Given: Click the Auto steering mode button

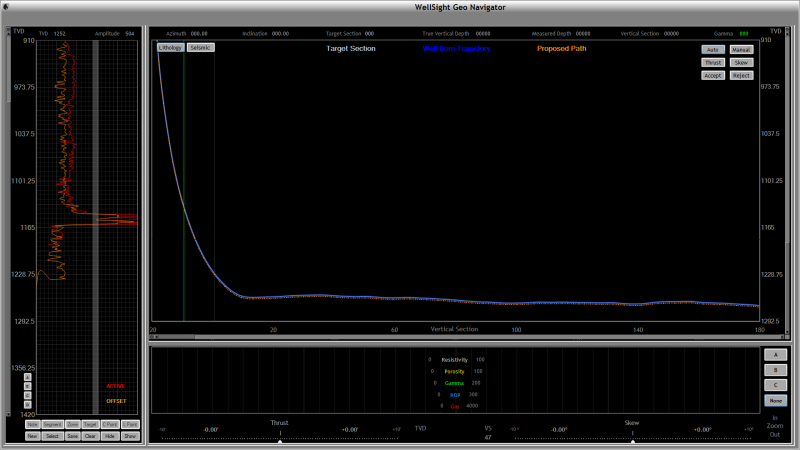Looking at the screenshot, I should click(713, 49).
